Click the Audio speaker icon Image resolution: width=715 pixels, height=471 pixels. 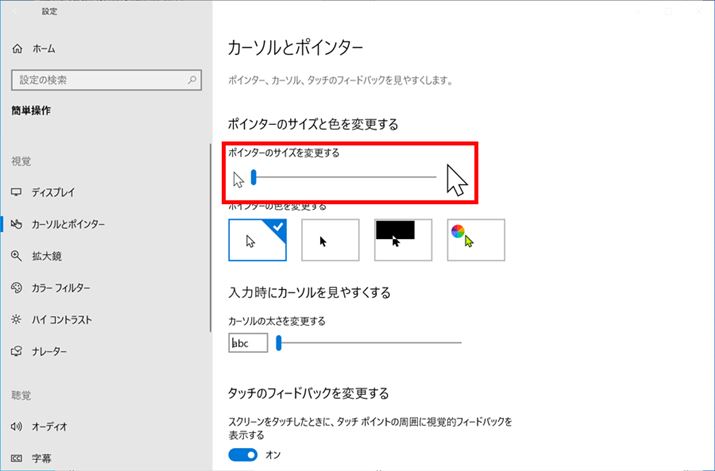pyautogui.click(x=16, y=427)
